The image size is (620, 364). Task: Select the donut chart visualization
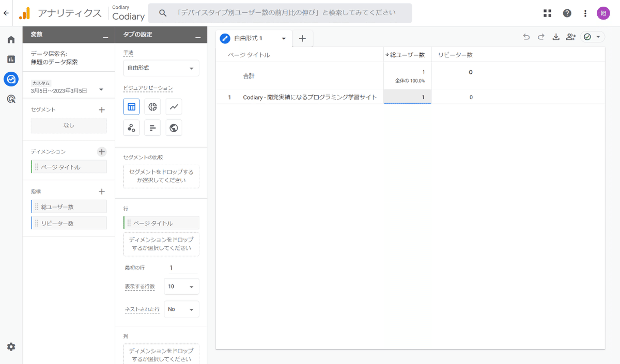[x=152, y=107]
